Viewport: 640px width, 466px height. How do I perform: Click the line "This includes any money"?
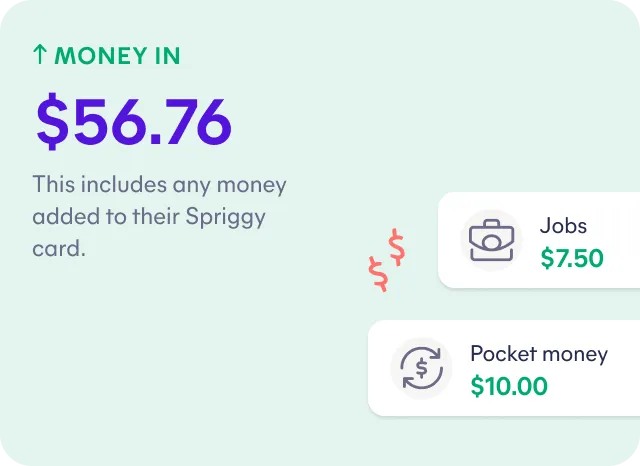159,185
